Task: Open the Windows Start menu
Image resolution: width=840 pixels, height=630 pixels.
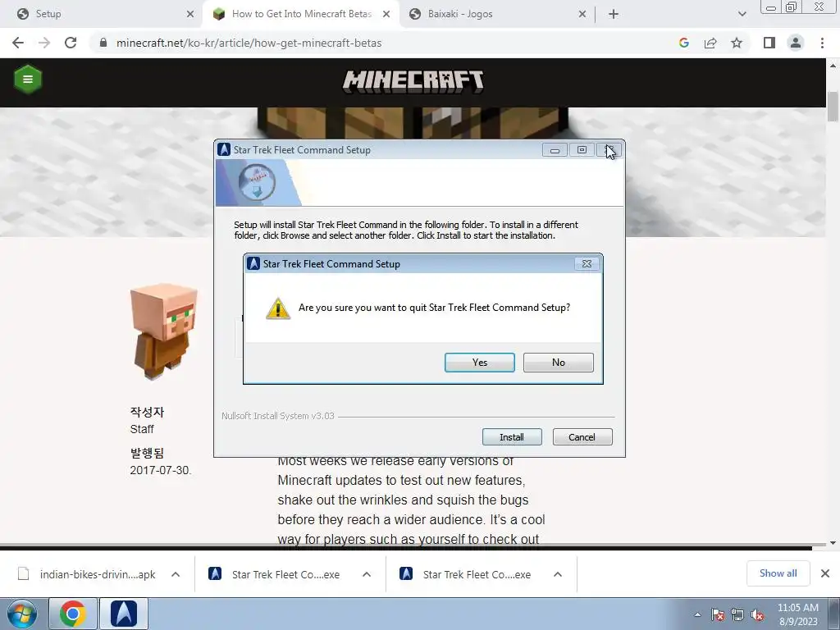Action: coord(21,614)
